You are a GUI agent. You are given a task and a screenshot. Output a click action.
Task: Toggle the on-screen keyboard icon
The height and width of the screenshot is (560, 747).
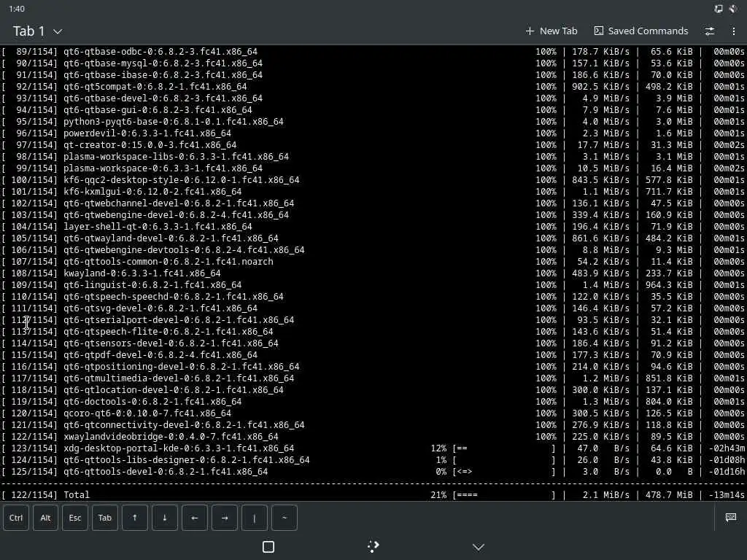tap(731, 517)
